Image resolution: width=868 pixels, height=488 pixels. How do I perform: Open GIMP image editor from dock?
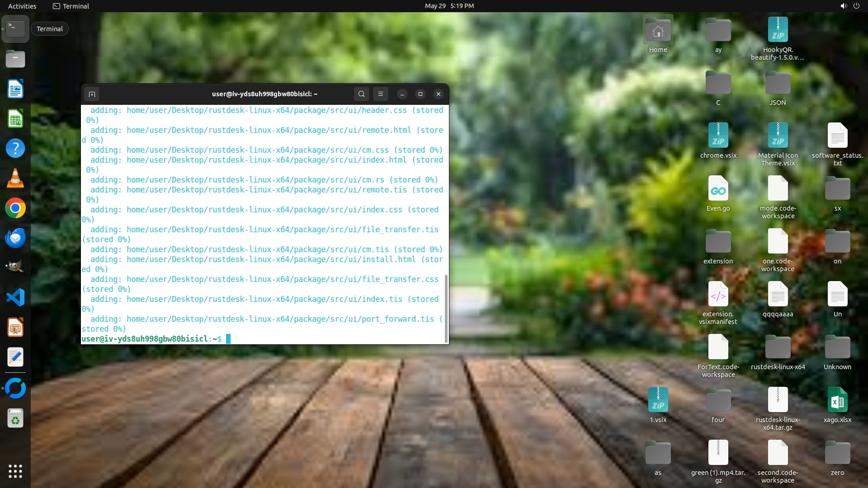click(15, 267)
